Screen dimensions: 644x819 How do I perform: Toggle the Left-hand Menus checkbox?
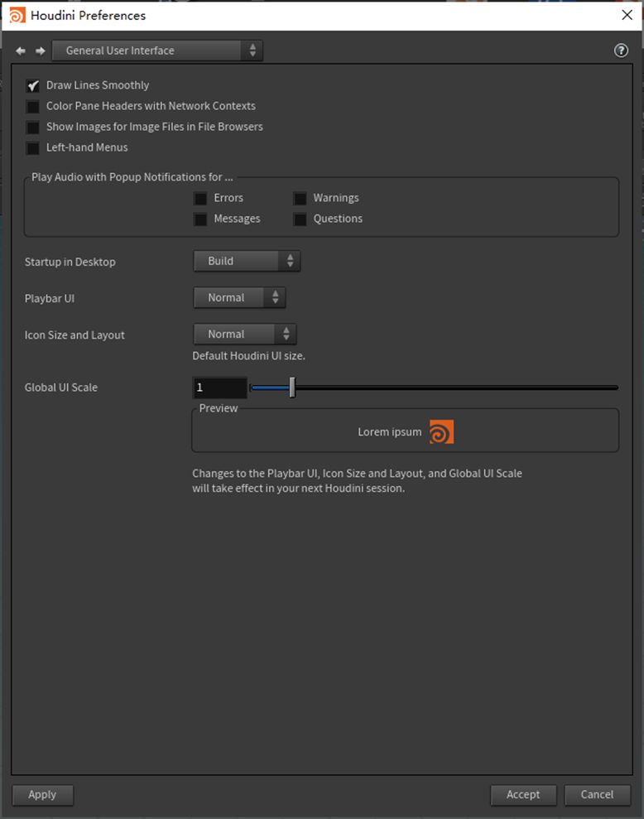tap(33, 148)
